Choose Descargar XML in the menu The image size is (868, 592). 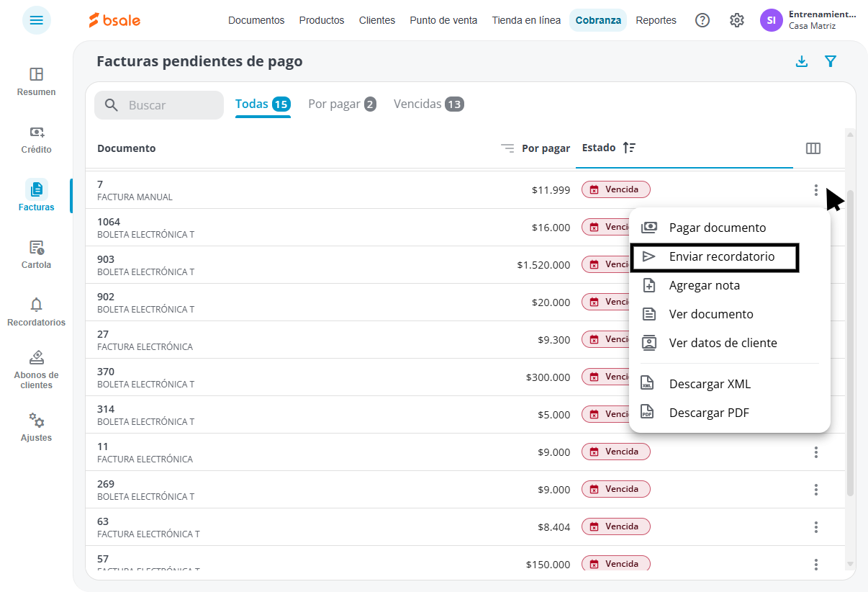click(730, 384)
